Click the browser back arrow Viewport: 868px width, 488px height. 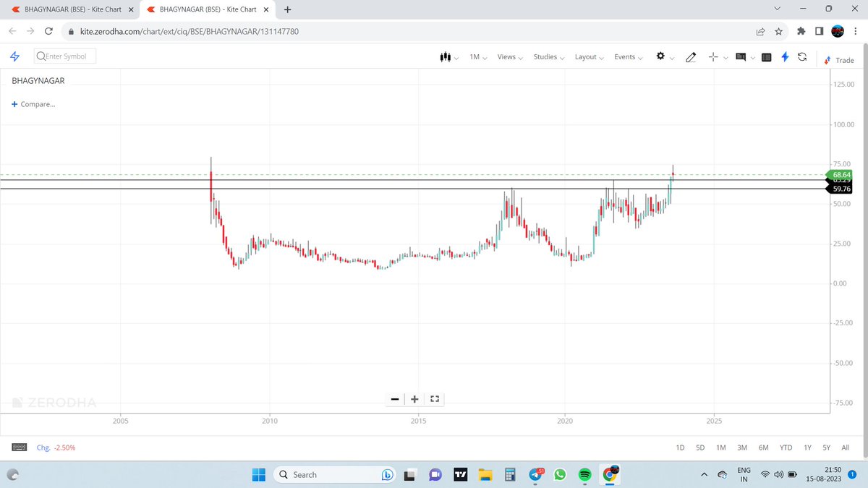[x=12, y=32]
